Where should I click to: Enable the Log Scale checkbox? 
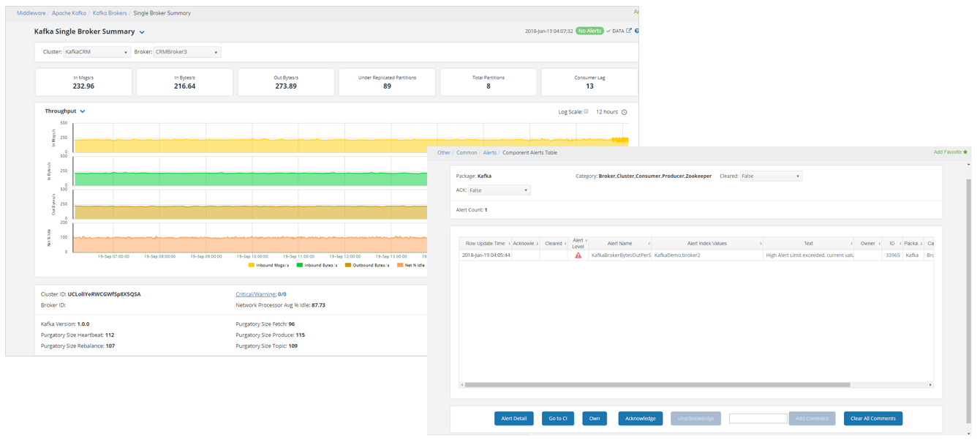pos(586,111)
